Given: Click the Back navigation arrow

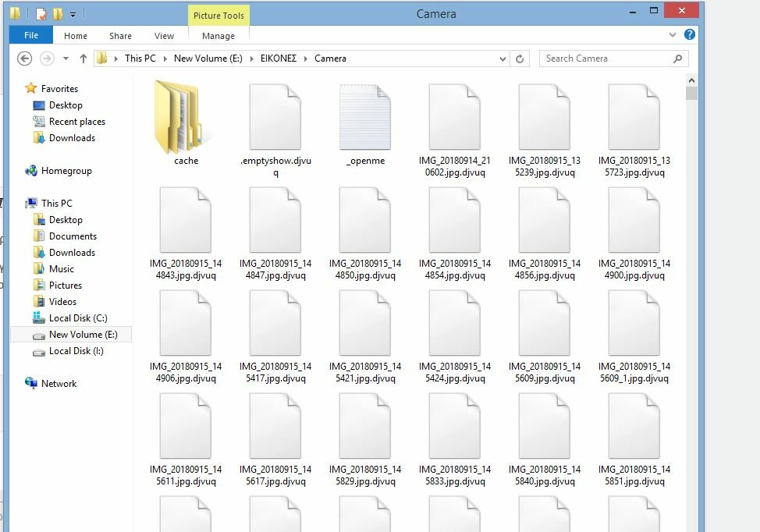Looking at the screenshot, I should click(25, 59).
